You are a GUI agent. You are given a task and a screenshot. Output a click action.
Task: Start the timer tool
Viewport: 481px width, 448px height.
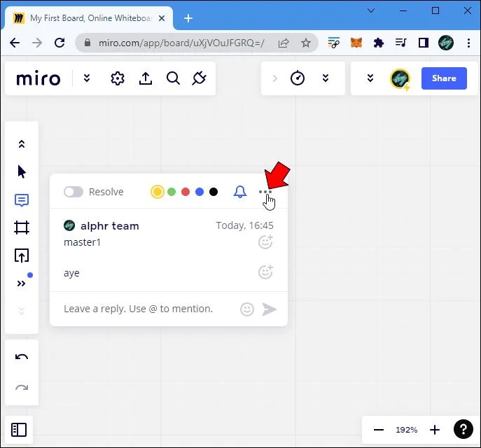tap(298, 78)
